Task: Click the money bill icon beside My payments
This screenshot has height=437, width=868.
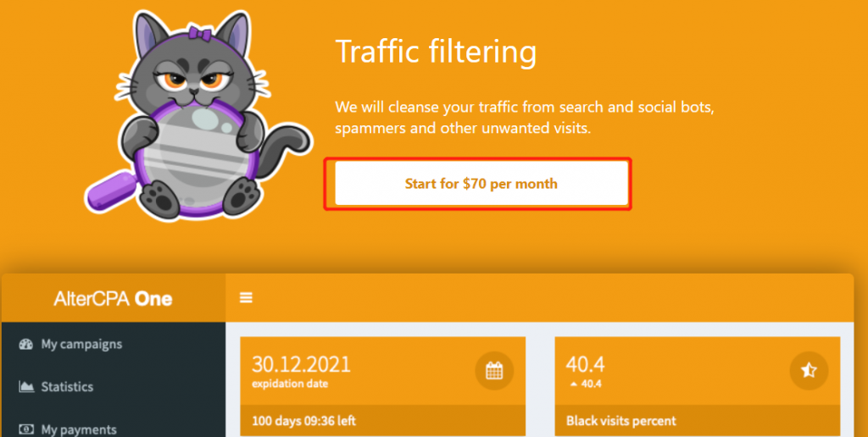Action: (26, 429)
